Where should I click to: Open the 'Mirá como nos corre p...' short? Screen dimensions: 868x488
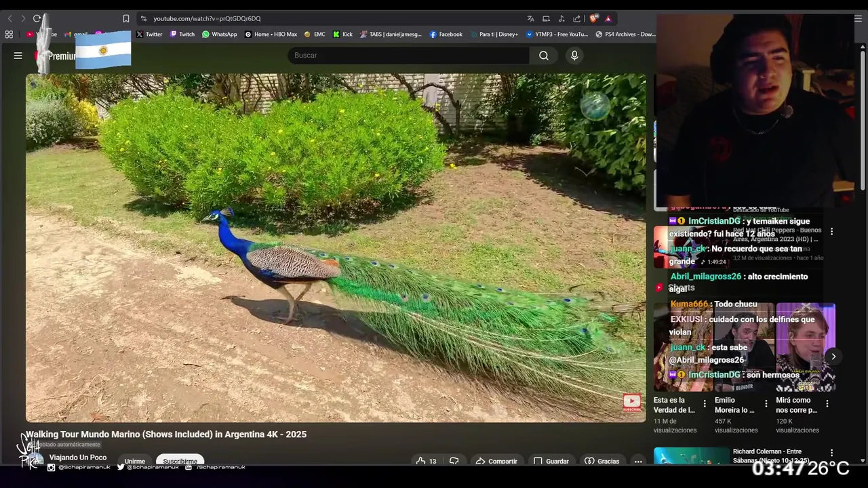click(x=806, y=347)
